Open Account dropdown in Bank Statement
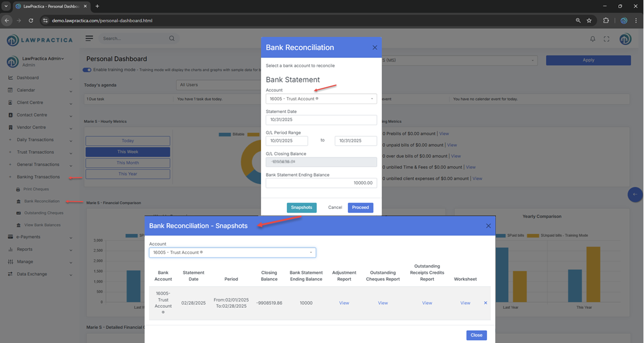This screenshot has width=644, height=343. (321, 99)
